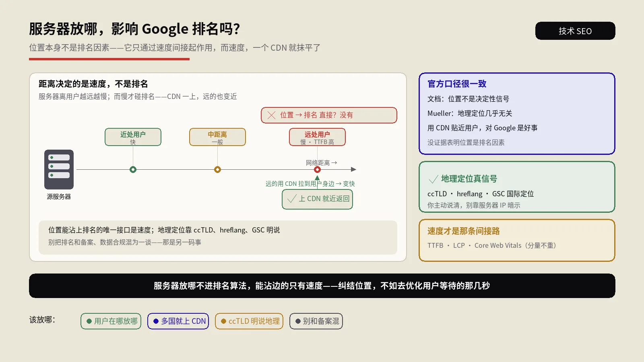Click the 网络距离 → label
Viewport: 644px width, 362px height.
(x=321, y=163)
